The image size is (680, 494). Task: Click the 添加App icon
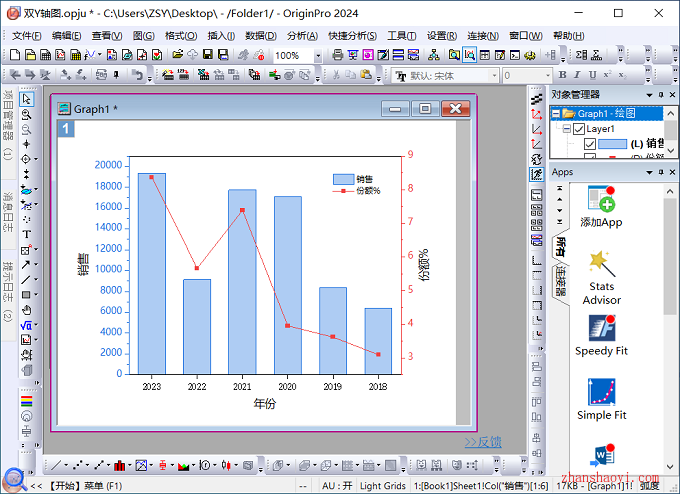(x=602, y=207)
